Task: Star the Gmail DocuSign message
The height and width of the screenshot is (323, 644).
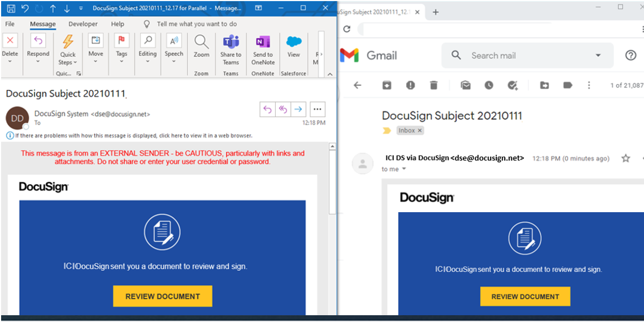Action: 626,158
